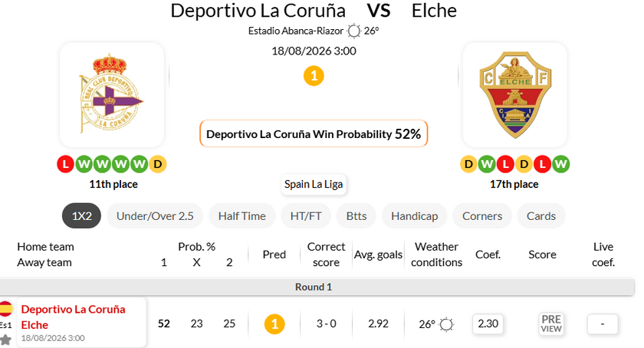
Task: Switch to Under/Over 2.5 tab
Action: click(x=155, y=215)
